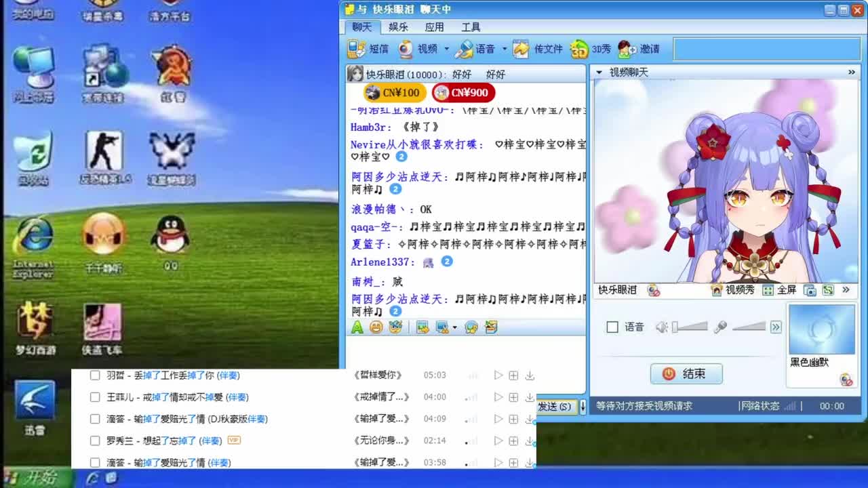Open the dropdown arrow next to 视频
The height and width of the screenshot is (488, 868).
coord(446,49)
